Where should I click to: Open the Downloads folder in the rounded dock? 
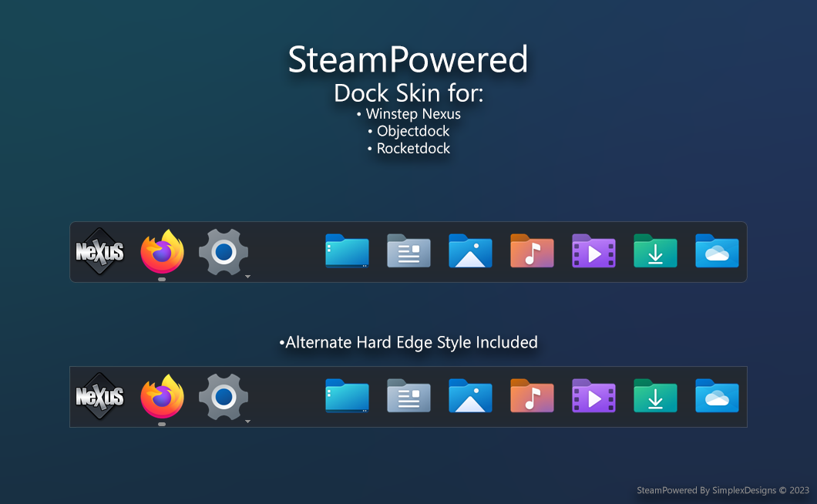[x=655, y=251]
